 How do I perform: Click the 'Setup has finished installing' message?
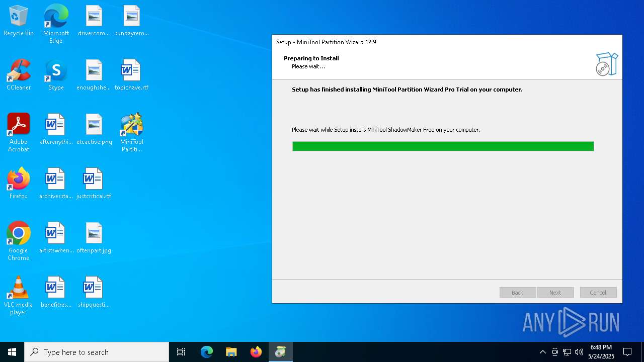[407, 89]
